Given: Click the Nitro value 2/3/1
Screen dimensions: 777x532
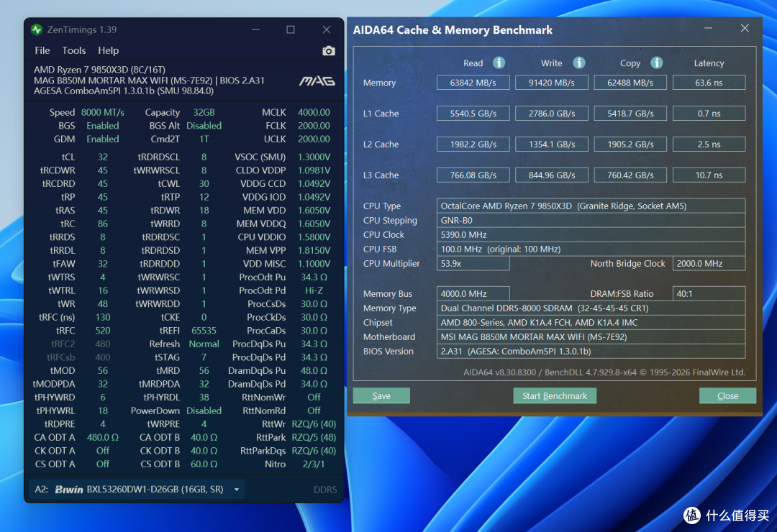Looking at the screenshot, I should click(314, 464).
